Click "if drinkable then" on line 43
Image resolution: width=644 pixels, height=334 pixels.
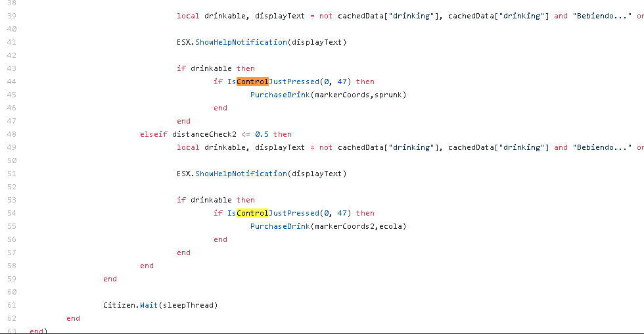point(216,68)
